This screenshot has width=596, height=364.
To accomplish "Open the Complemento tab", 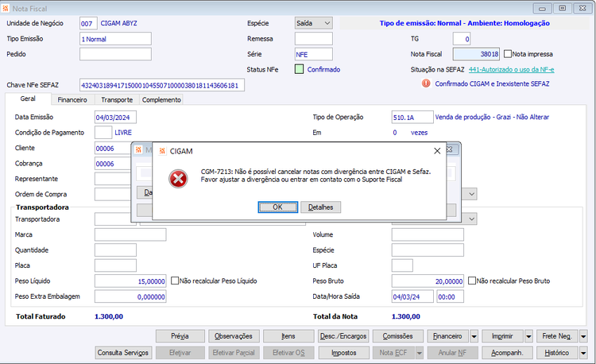I will (x=161, y=100).
